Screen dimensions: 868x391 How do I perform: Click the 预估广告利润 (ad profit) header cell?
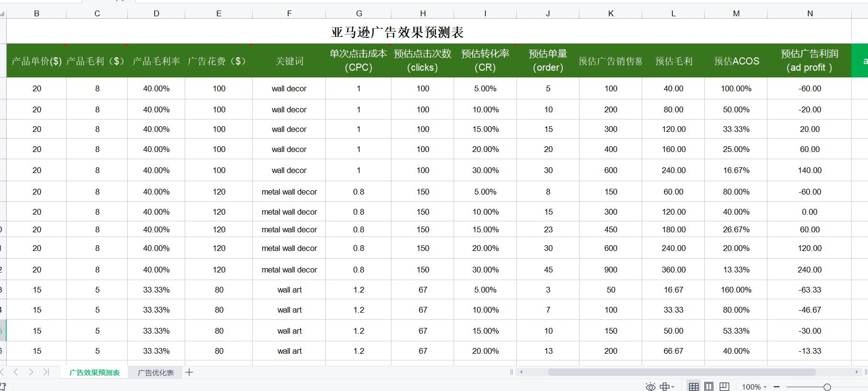tap(810, 61)
